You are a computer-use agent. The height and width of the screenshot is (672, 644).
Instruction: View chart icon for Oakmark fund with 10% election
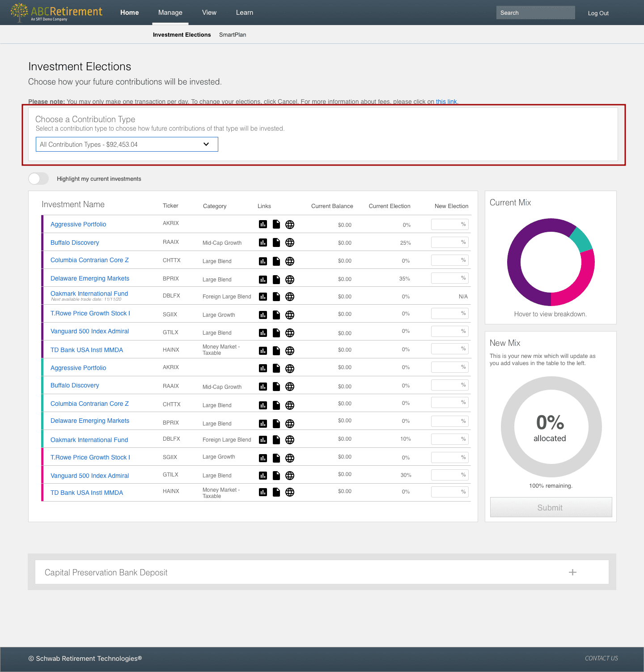[x=263, y=440]
